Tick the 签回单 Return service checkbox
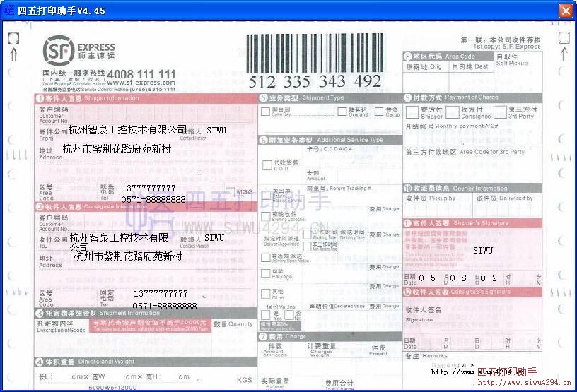Screen dimensions: 577x392 266,194
